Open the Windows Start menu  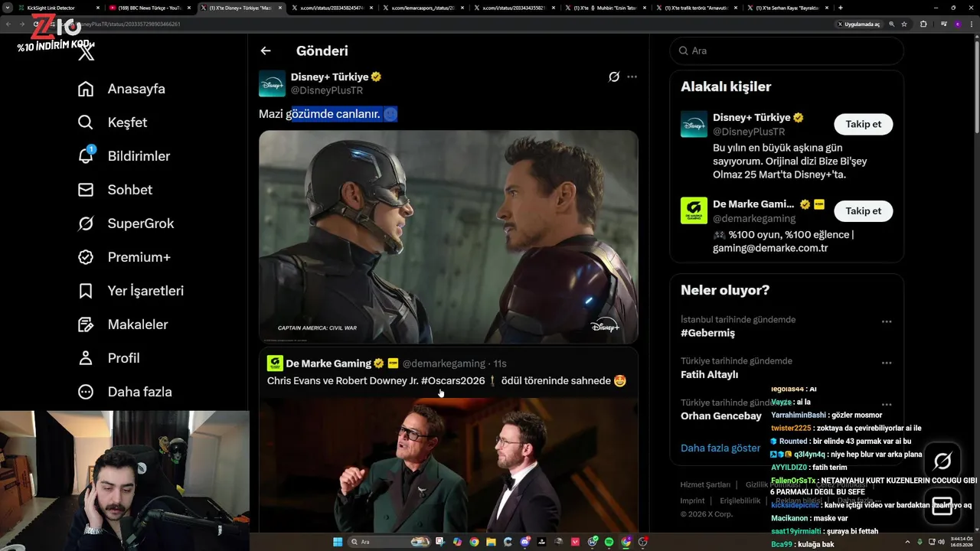pyautogui.click(x=338, y=542)
